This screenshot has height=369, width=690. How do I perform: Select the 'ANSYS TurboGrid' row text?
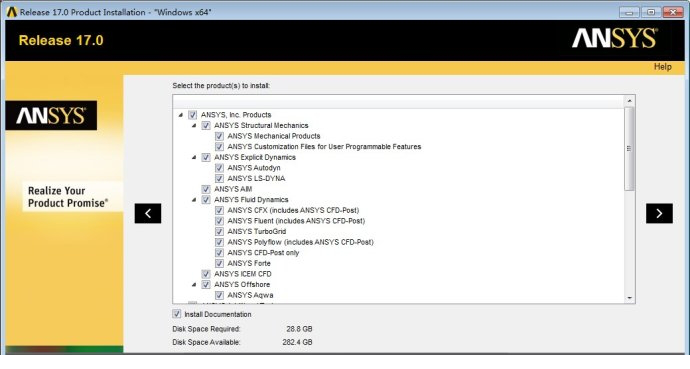coord(257,231)
